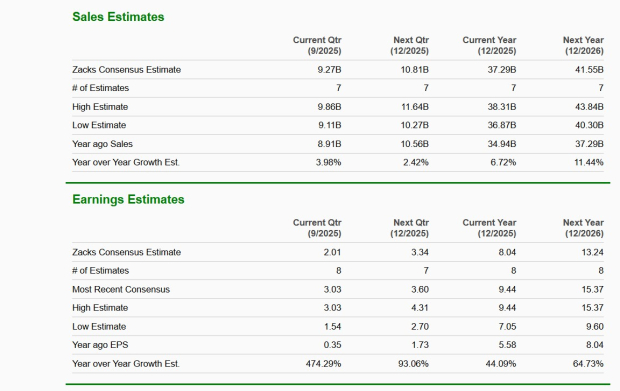Select the 10.81B sales consensus value
The height and width of the screenshot is (391, 620).
coord(414,70)
